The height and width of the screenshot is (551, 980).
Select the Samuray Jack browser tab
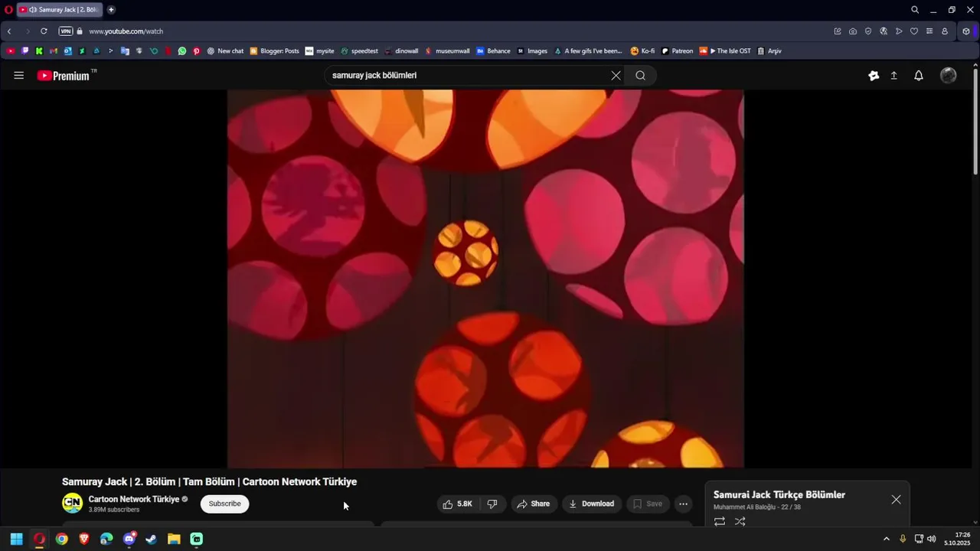click(x=59, y=10)
